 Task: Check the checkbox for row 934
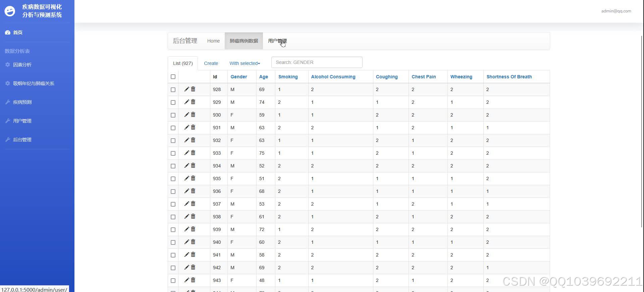click(173, 166)
